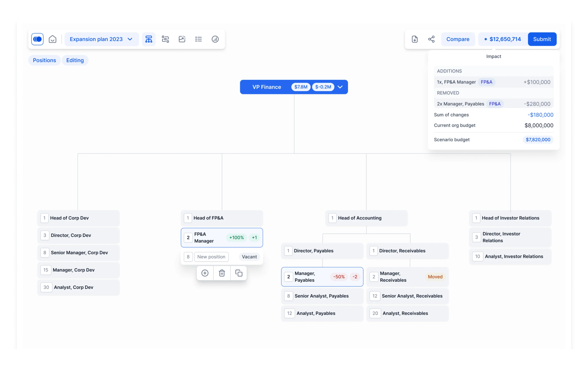Screen dimensions: 588x367
Task: Click the analytics/chart icon
Action: click(215, 39)
